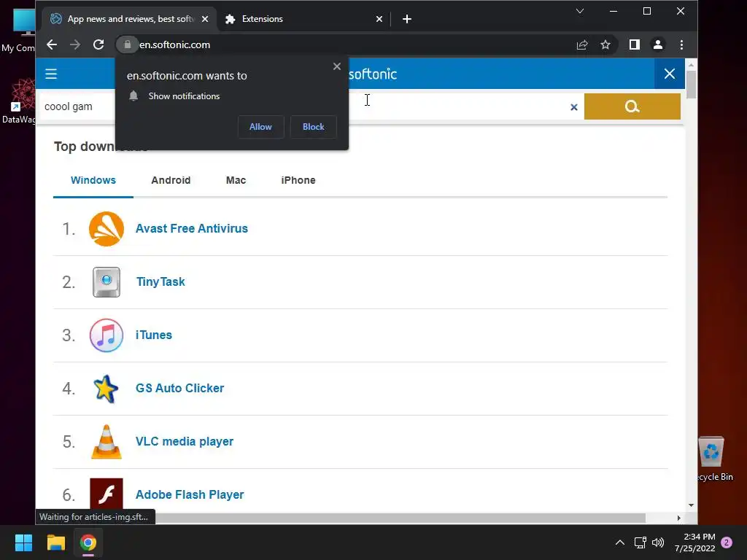Allow notifications from en.softonic.com
The width and height of the screenshot is (747, 560).
(x=260, y=127)
